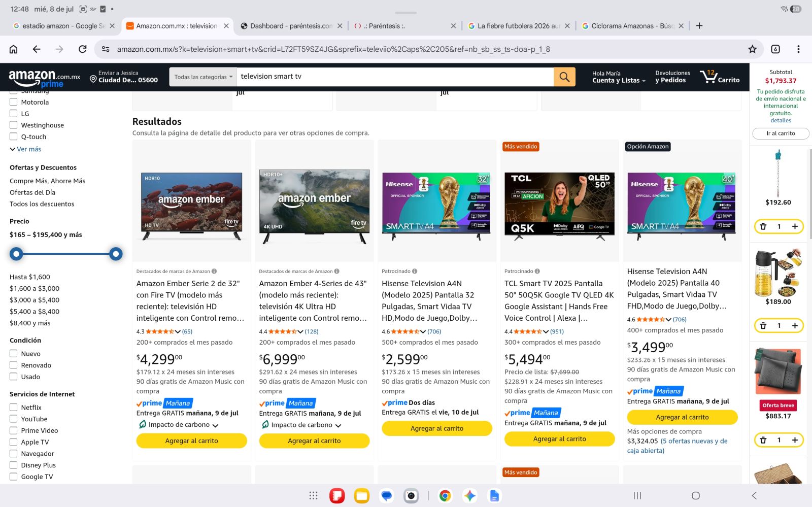Tick the Netflix internet service checkbox
This screenshot has height=507, width=812.
click(x=14, y=407)
